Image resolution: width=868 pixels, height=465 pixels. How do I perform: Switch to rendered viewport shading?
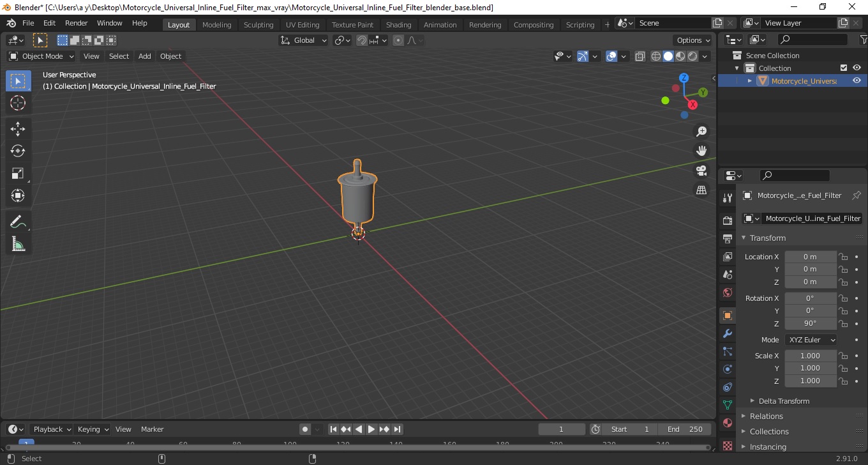coord(692,56)
